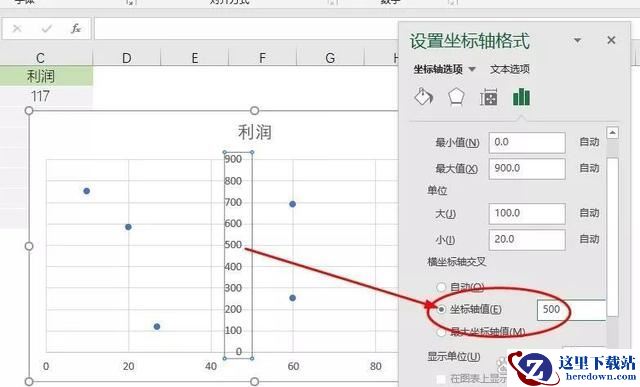
Task: Open the Axis Options bar chart icon
Action: click(521, 97)
